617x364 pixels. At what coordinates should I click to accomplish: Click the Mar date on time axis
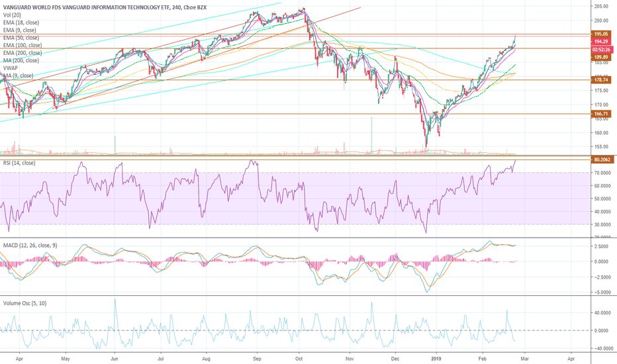[x=524, y=359]
